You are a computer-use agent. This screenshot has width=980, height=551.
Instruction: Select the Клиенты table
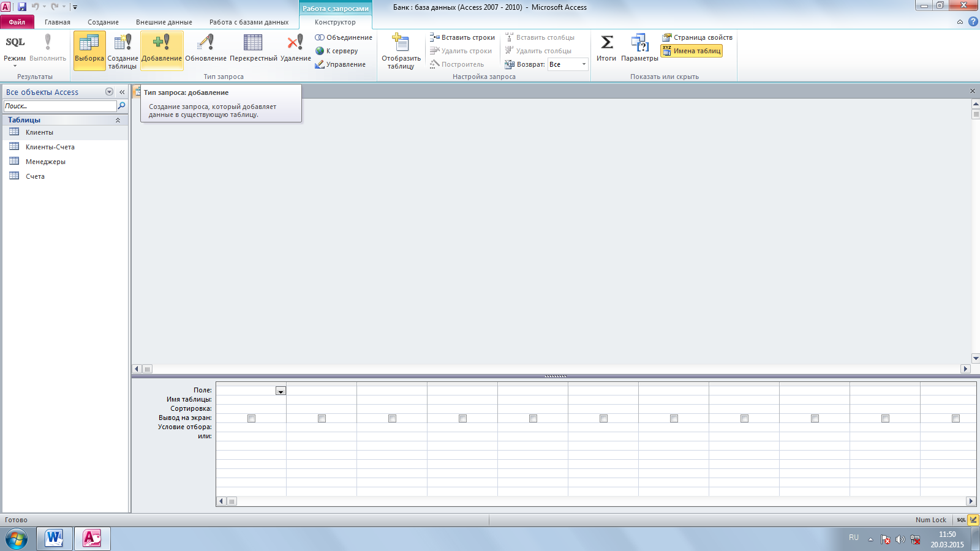tap(65, 132)
